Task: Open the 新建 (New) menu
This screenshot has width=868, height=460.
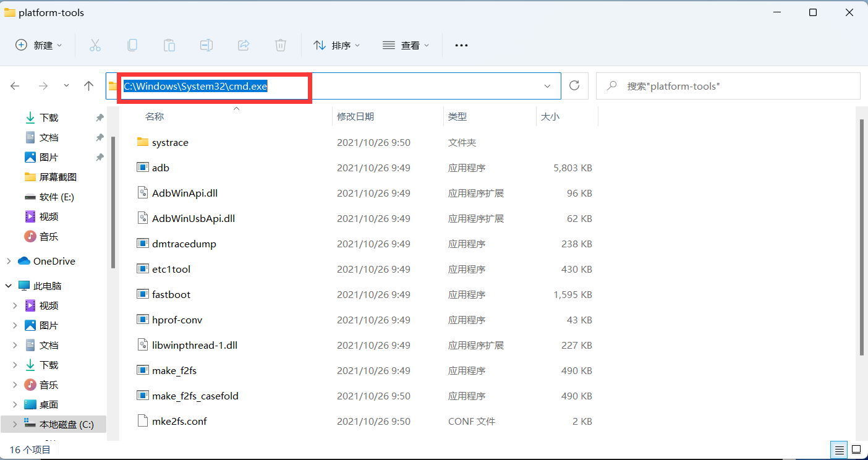Action: [38, 45]
